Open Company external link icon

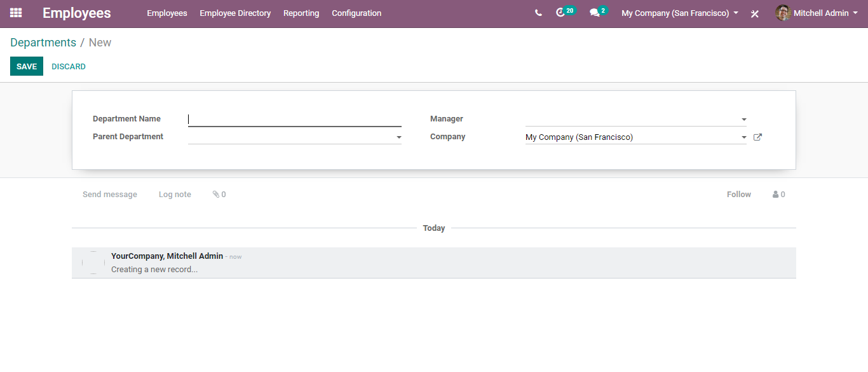tap(757, 137)
